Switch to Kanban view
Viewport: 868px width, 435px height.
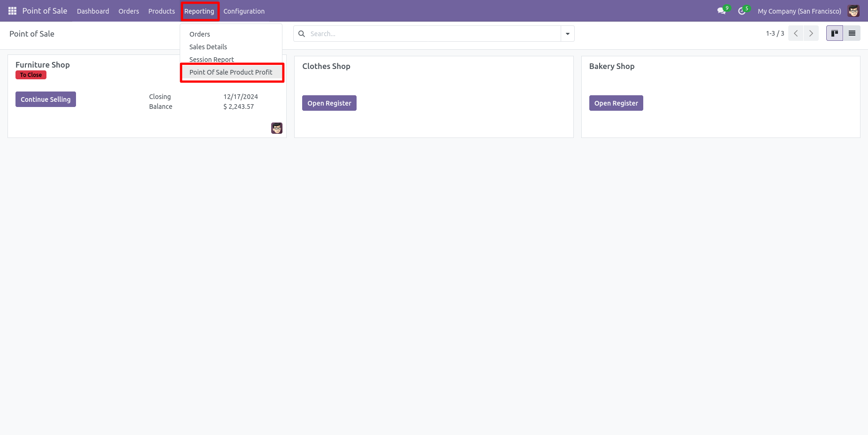pos(835,33)
